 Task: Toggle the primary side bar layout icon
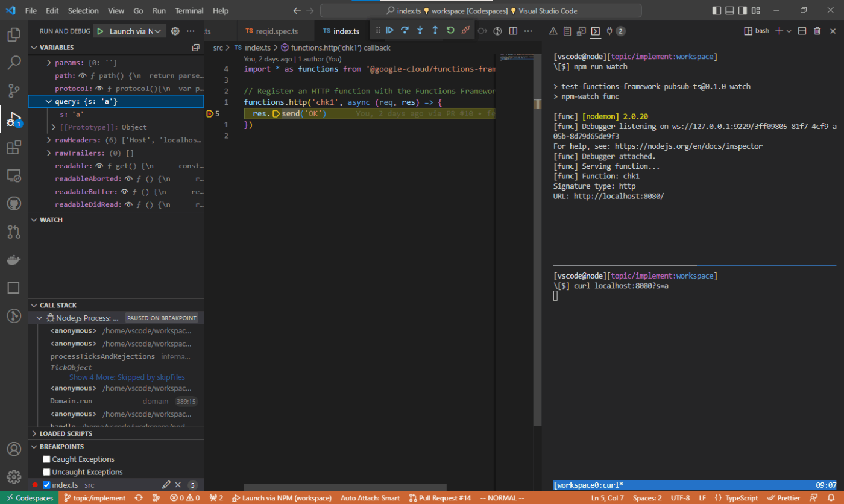pos(716,11)
